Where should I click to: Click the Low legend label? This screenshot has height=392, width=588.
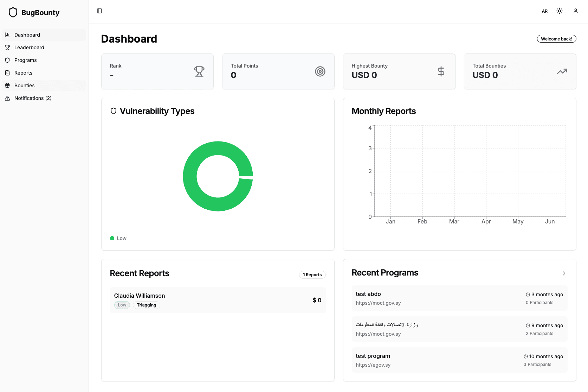pos(122,238)
